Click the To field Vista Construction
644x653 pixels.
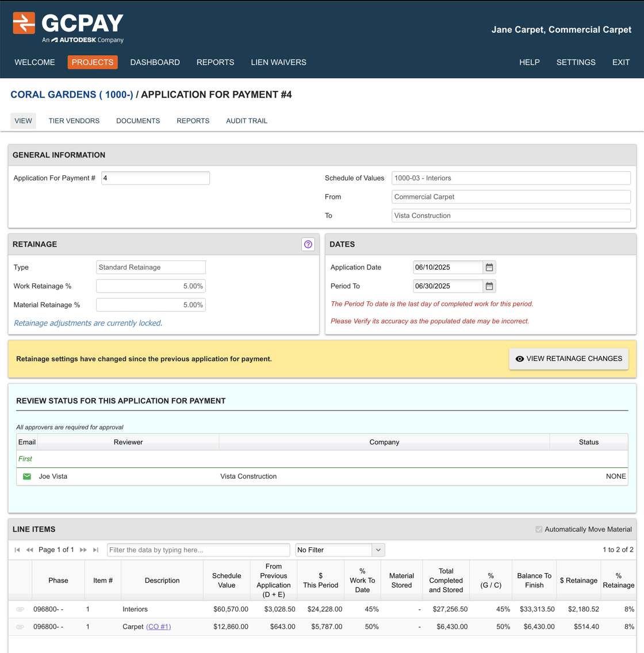pyautogui.click(x=511, y=216)
